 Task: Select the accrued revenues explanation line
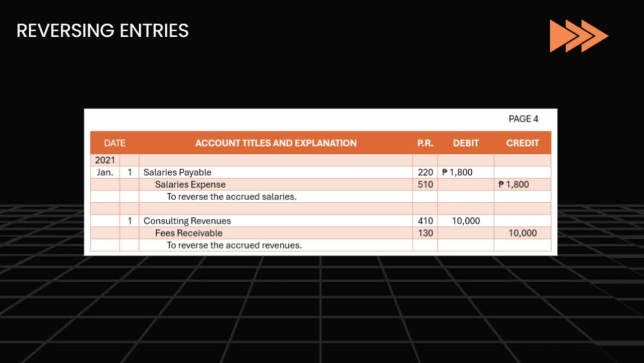tap(234, 246)
